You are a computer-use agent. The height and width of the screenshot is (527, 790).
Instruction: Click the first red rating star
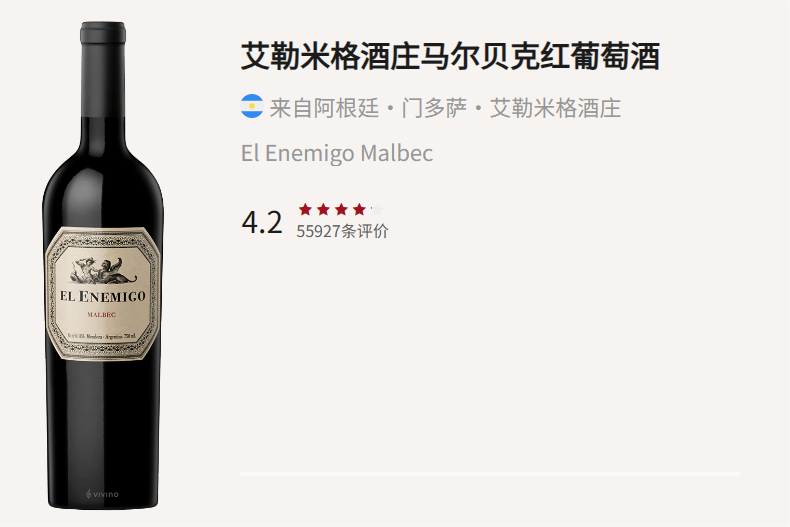tap(305, 209)
